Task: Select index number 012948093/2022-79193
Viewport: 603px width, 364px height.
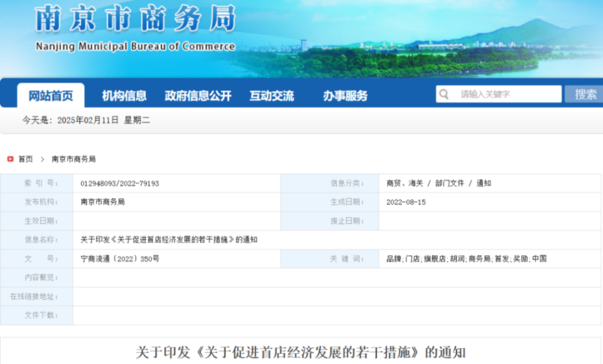Action: pyautogui.click(x=119, y=183)
